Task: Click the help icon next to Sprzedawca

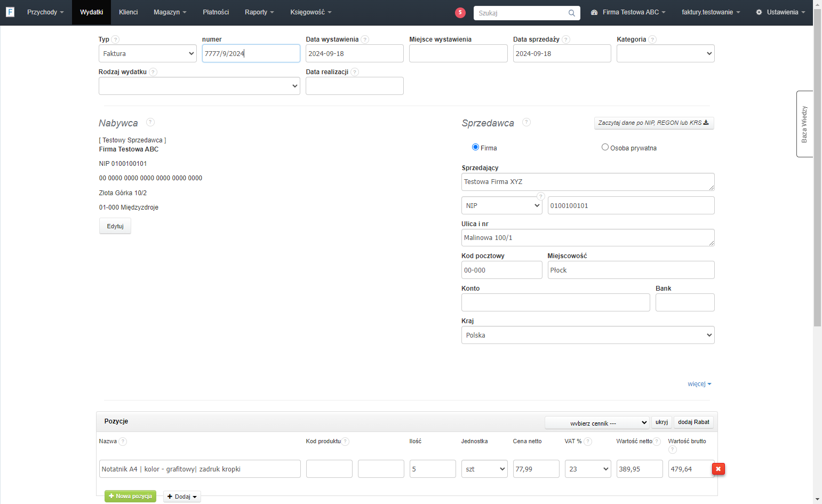Action: click(x=526, y=122)
